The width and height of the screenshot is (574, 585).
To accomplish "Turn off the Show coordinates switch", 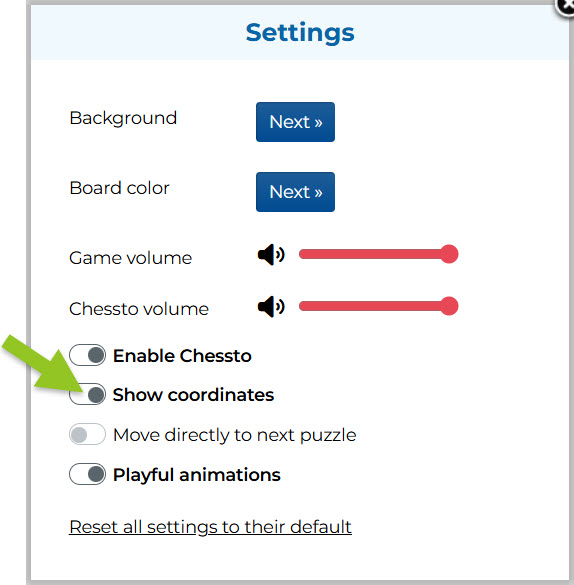I will pyautogui.click(x=87, y=394).
